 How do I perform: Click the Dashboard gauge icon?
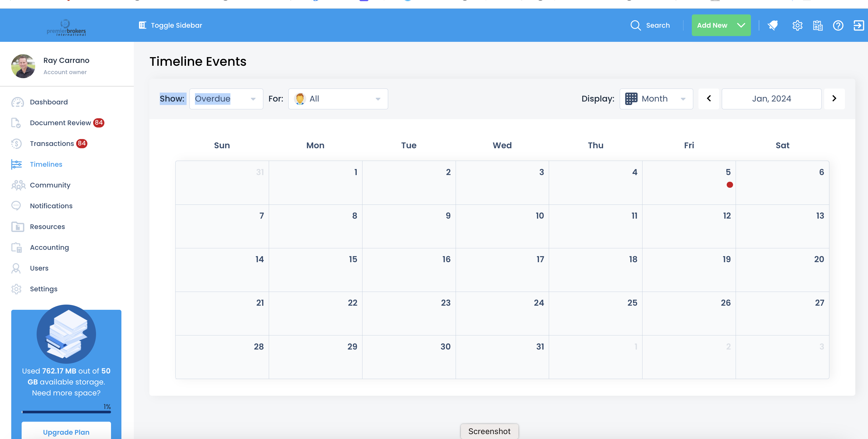[18, 102]
